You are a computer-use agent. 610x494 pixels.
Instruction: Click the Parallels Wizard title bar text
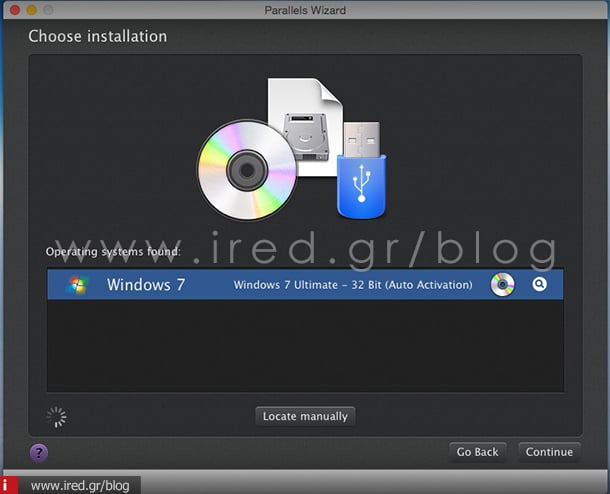305,10
